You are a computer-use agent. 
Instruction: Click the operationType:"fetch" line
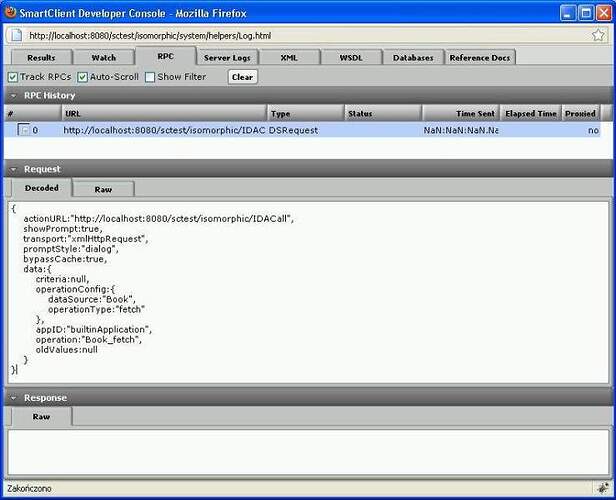point(96,310)
